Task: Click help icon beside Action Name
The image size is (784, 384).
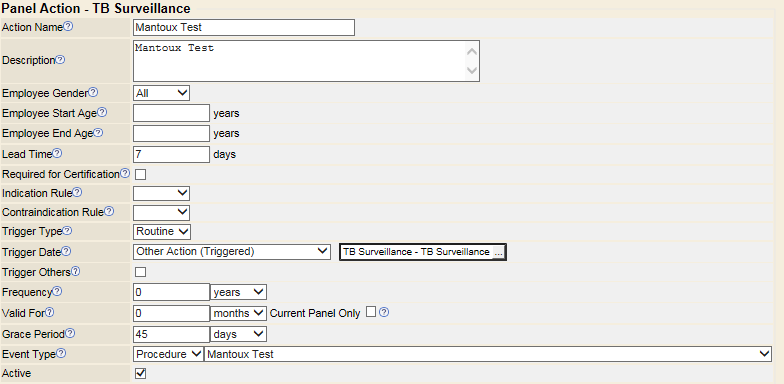Action: [x=68, y=27]
